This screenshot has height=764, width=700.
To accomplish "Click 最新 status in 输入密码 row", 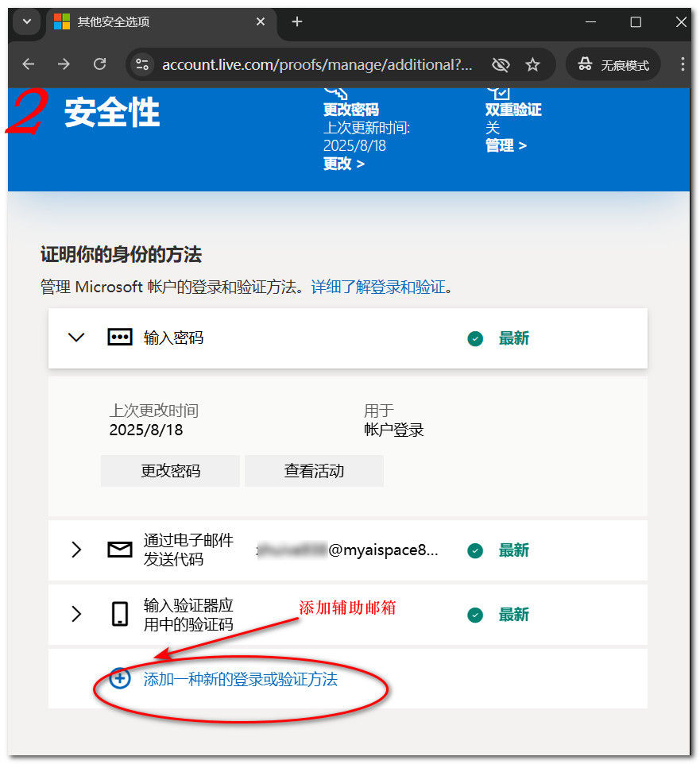I will coord(514,338).
